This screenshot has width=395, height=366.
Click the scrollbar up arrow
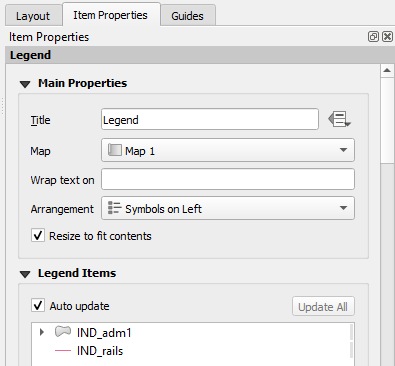[x=387, y=70]
